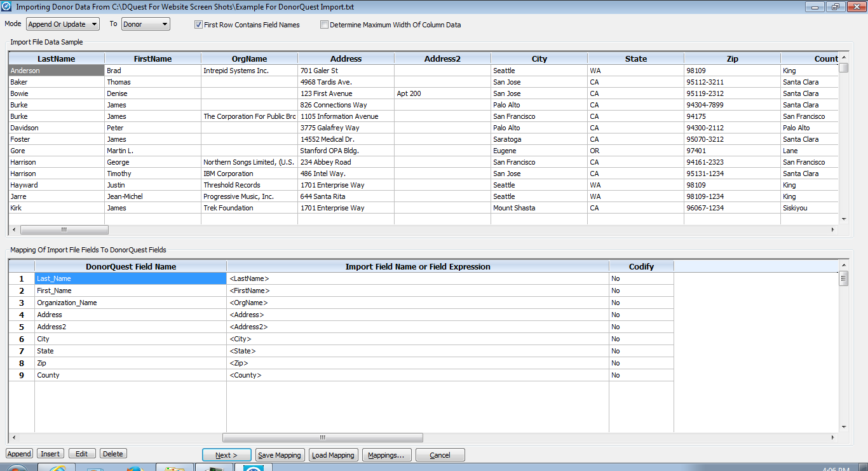The image size is (868, 471).
Task: Open the Mode dropdown showing Append Or Update
Action: (63, 24)
